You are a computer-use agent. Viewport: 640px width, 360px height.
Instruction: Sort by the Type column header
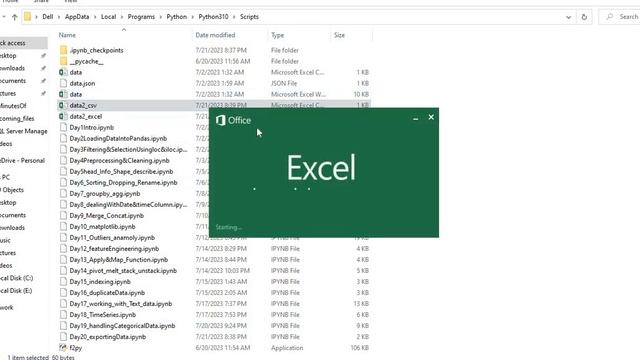click(x=278, y=35)
